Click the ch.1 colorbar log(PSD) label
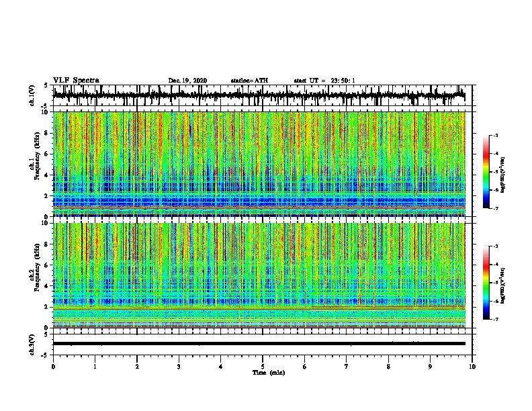Image resolution: width=532 pixels, height=411 pixels. point(503,175)
